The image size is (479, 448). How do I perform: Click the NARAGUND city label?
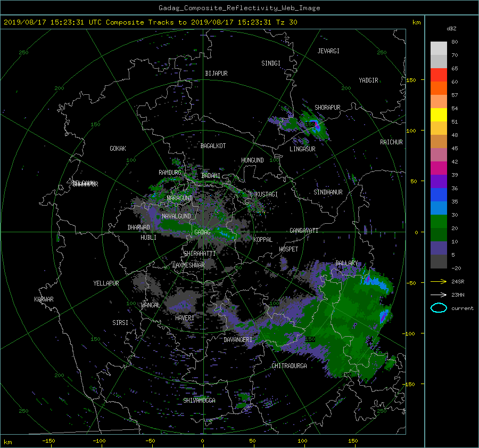[180, 198]
